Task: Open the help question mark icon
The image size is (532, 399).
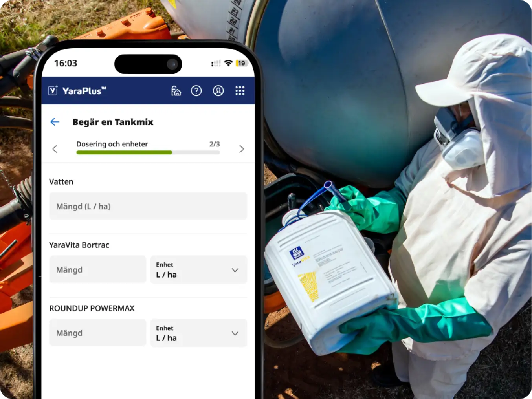Action: tap(196, 91)
